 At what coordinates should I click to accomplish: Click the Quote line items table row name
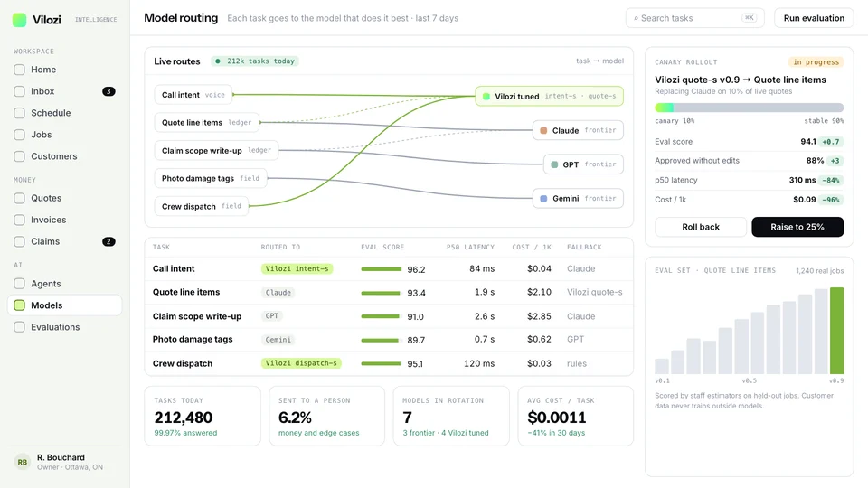(186, 292)
